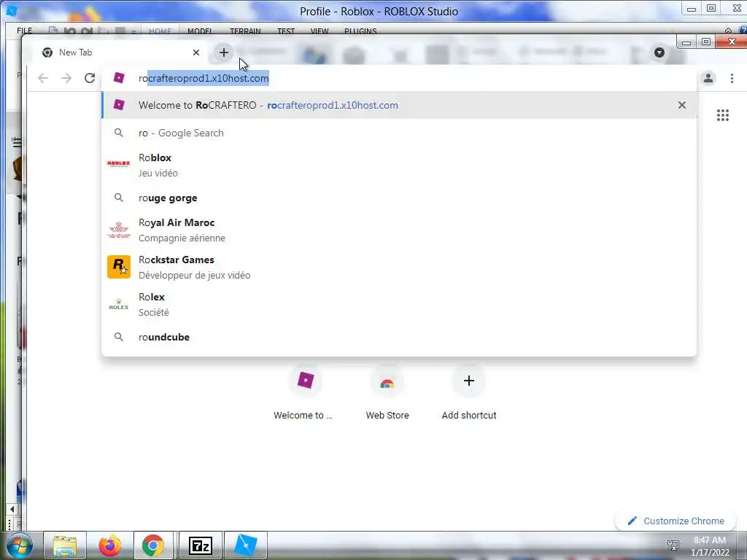
Task: Select the Rolex Société suggestion
Action: pyautogui.click(x=399, y=304)
